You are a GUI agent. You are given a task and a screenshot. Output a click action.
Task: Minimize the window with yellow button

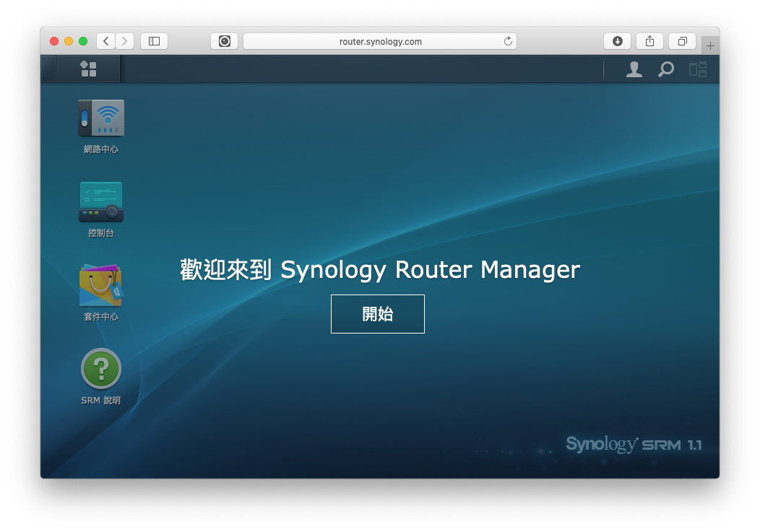tap(69, 41)
